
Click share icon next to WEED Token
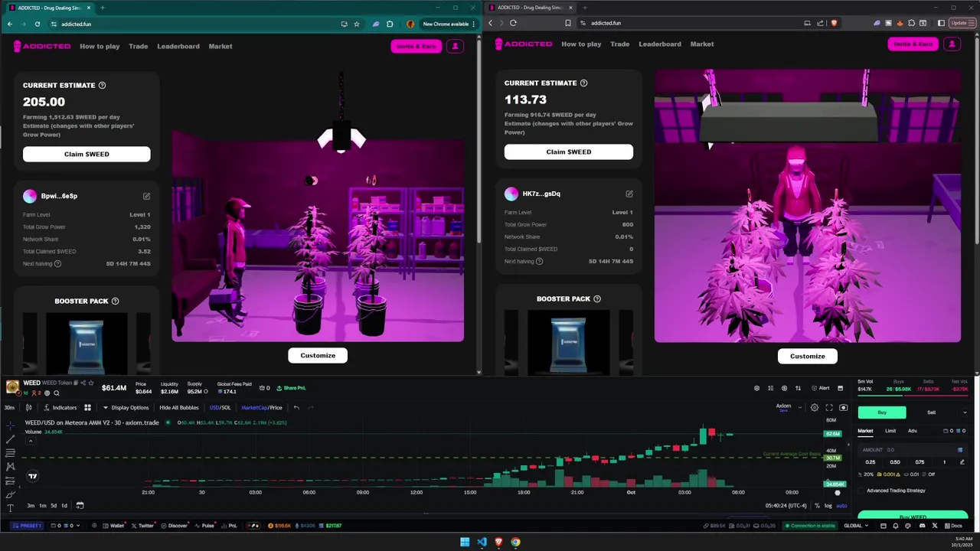[83, 383]
